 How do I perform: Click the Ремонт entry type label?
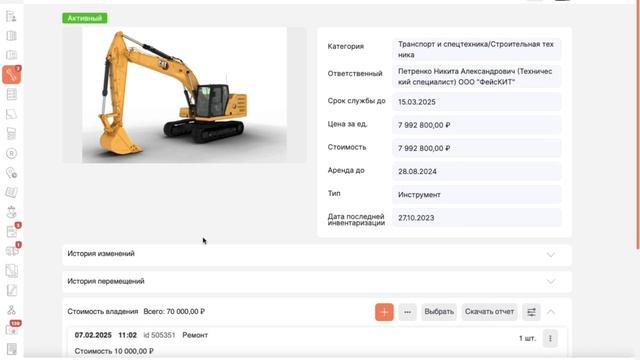(x=195, y=335)
